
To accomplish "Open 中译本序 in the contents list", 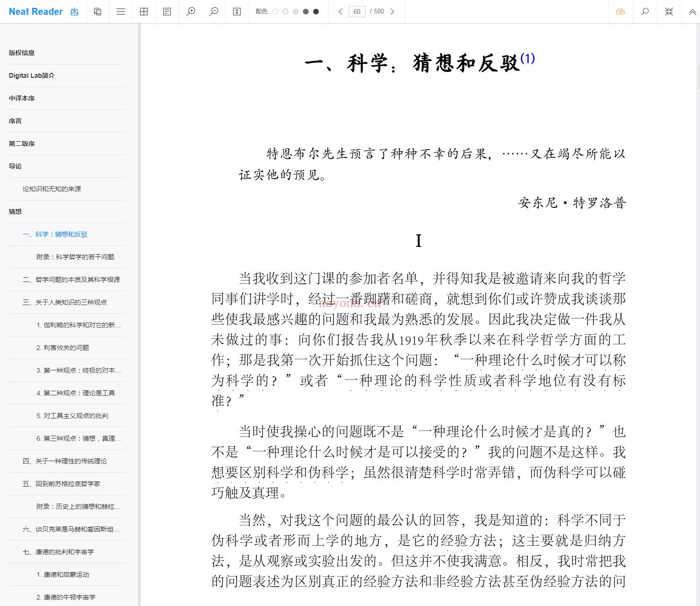I will pos(67,98).
